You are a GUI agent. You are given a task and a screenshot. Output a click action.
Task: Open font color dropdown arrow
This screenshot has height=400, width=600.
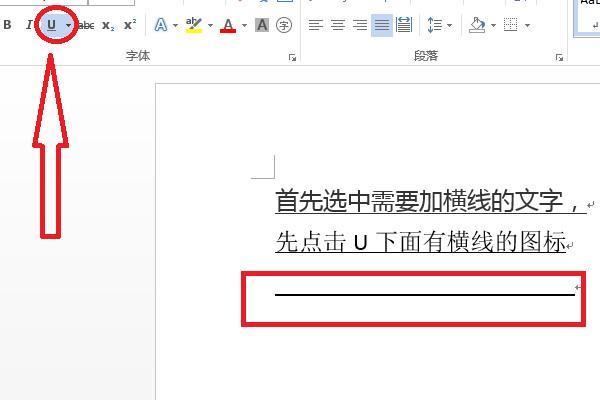245,26
